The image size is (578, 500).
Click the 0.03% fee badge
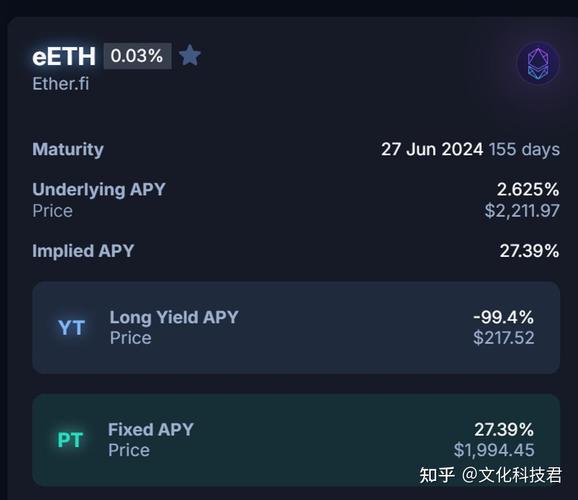(137, 56)
